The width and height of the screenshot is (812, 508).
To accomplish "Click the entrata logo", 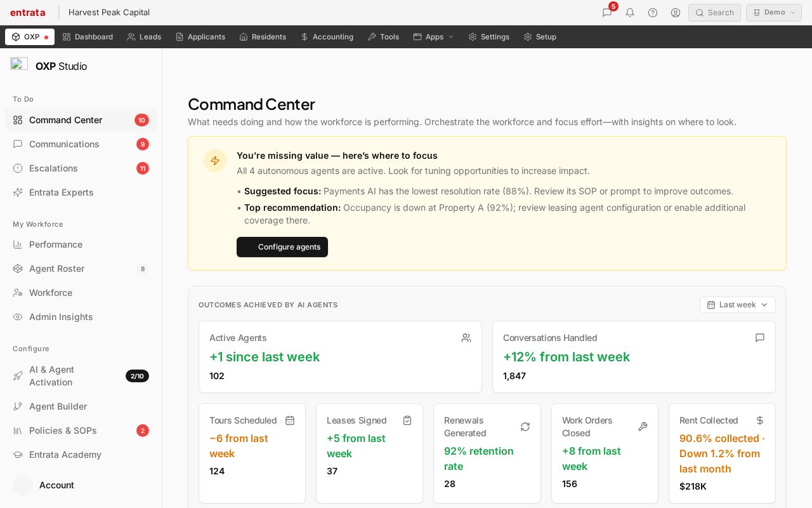I will [28, 13].
